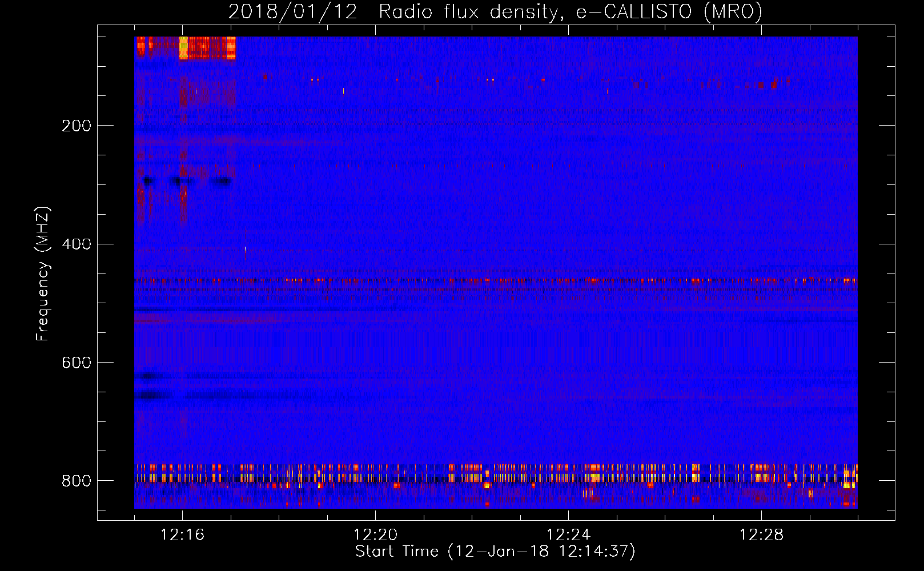Click the 12:24 time tick label
The image size is (924, 571).
pyautogui.click(x=568, y=534)
